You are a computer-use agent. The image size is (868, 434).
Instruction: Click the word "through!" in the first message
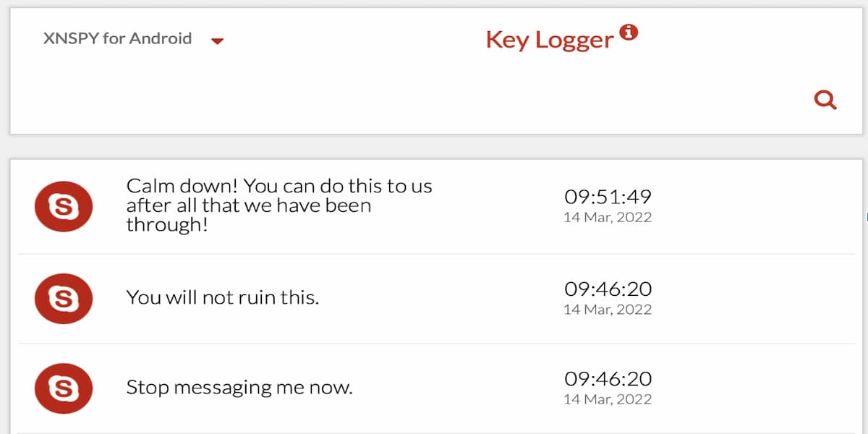click(x=167, y=225)
